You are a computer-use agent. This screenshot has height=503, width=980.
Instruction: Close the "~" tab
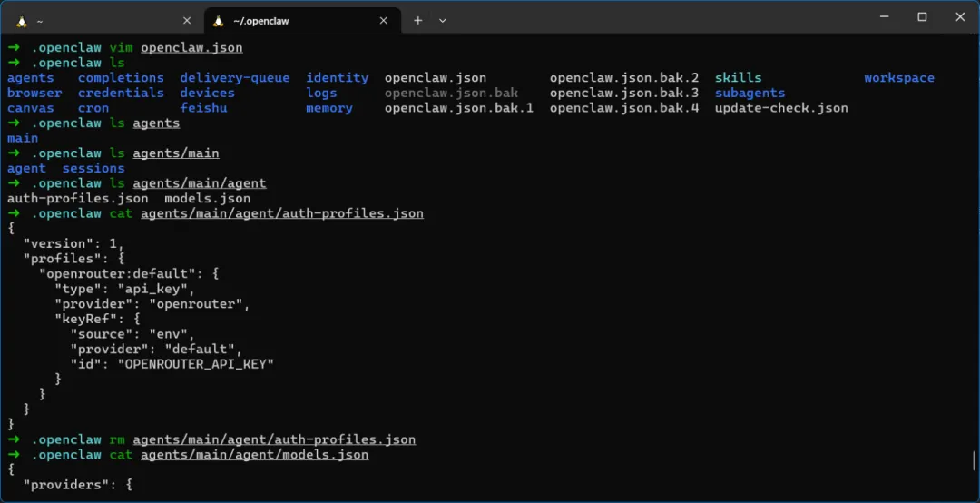tap(187, 21)
